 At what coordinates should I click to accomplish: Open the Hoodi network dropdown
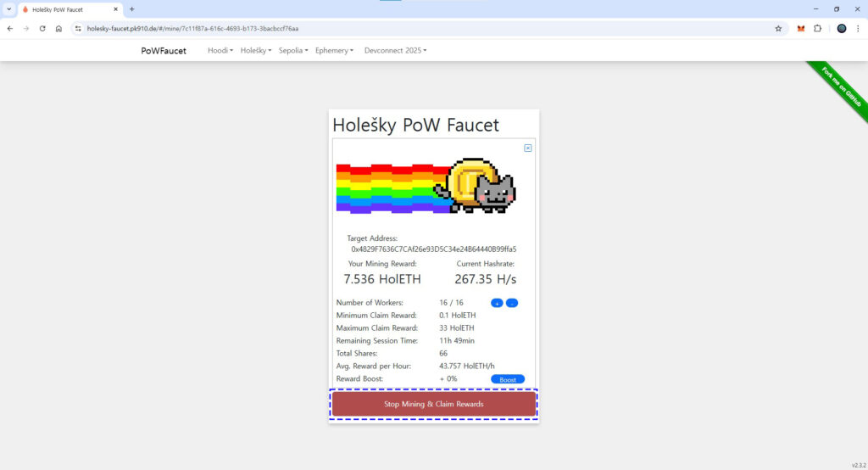220,51
